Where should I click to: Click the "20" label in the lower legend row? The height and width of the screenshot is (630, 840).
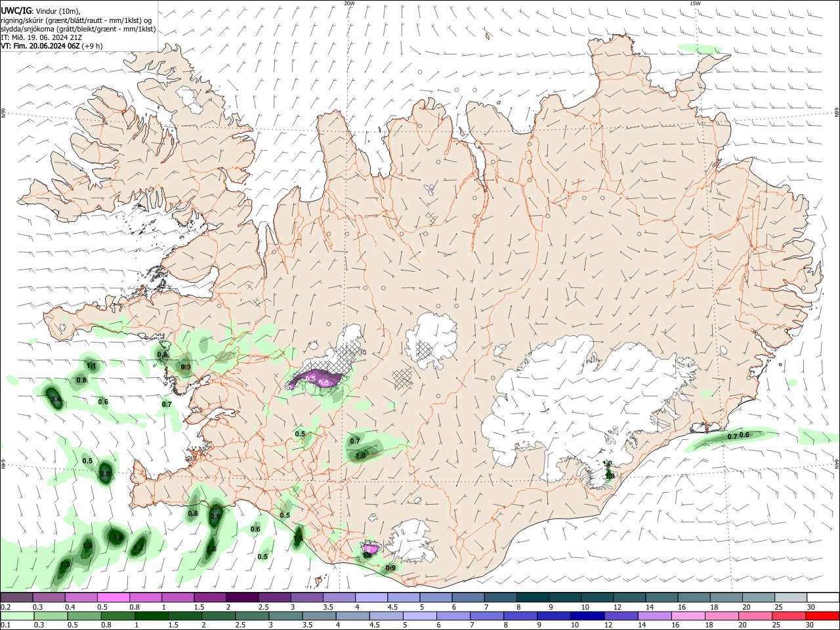point(742,625)
